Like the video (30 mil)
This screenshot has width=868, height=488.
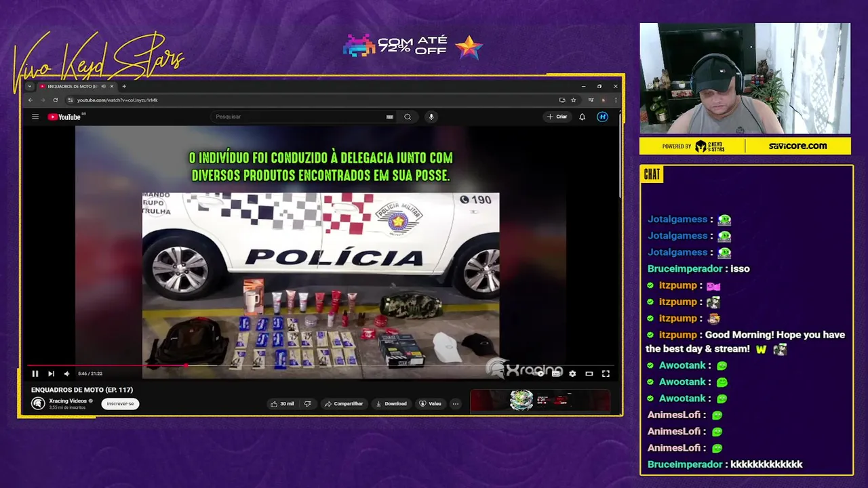tap(282, 404)
